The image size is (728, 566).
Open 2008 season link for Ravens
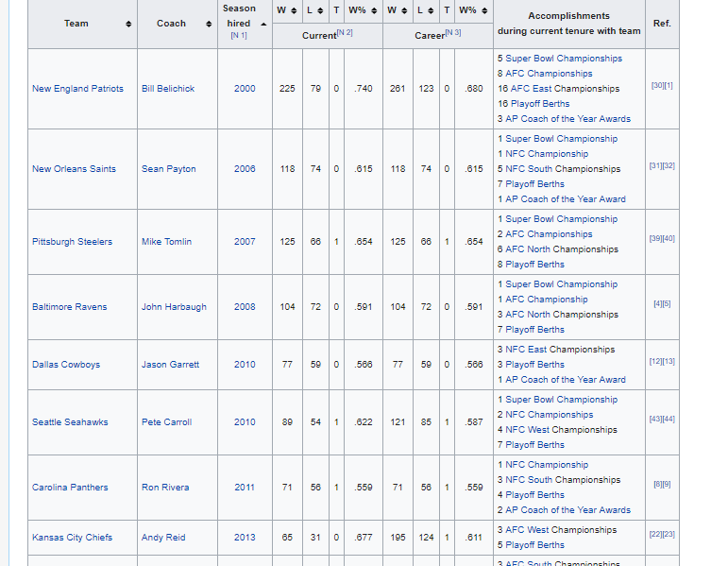tap(245, 307)
